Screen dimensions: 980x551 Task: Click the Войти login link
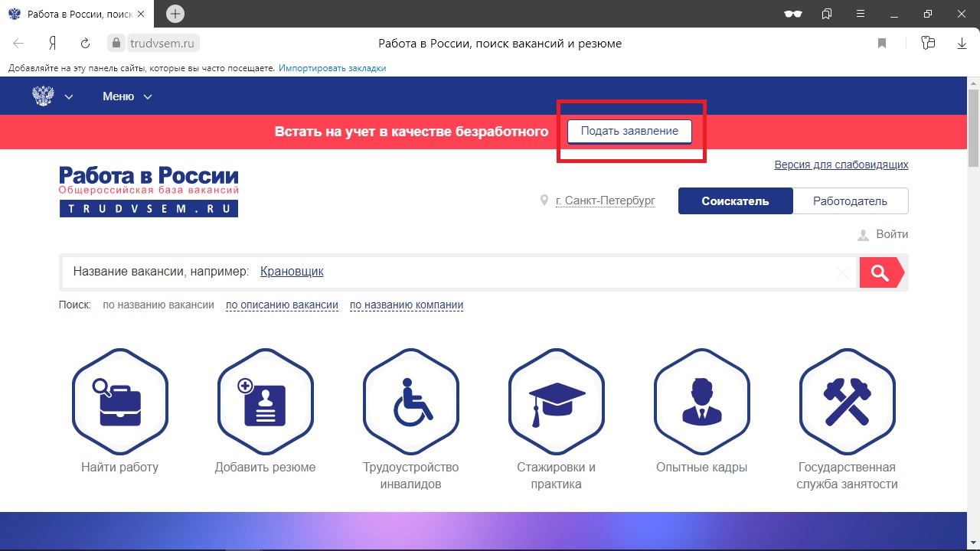tap(892, 234)
